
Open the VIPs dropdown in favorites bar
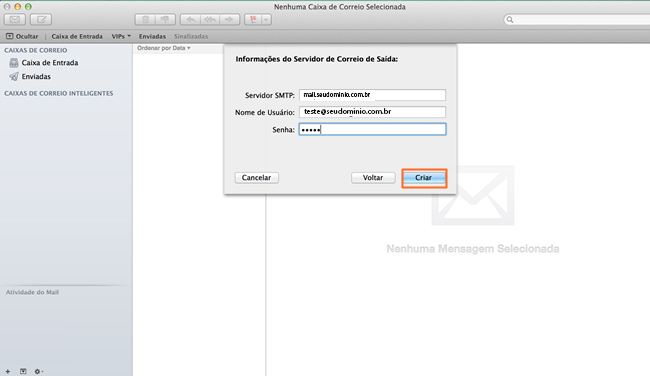point(121,36)
